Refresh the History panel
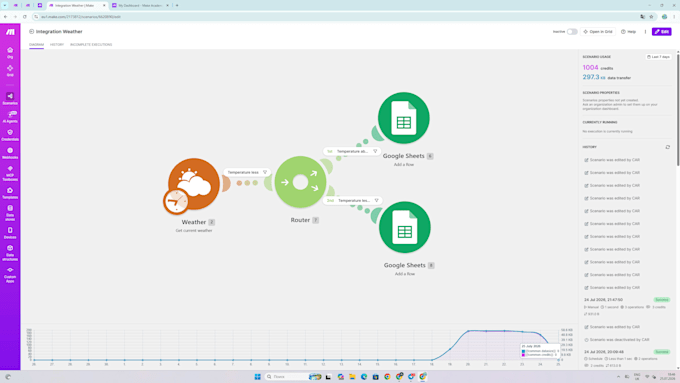 [x=667, y=147]
